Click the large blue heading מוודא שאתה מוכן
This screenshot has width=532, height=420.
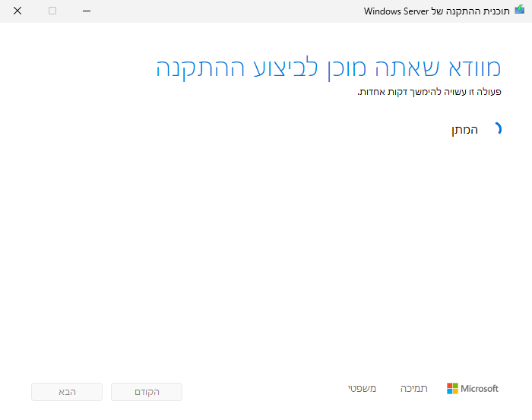[x=328, y=68]
